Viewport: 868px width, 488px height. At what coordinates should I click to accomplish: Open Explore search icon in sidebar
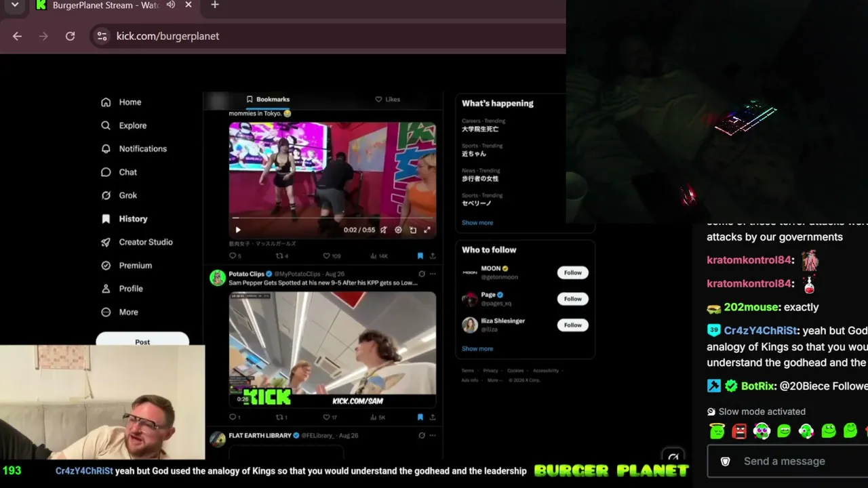(106, 125)
